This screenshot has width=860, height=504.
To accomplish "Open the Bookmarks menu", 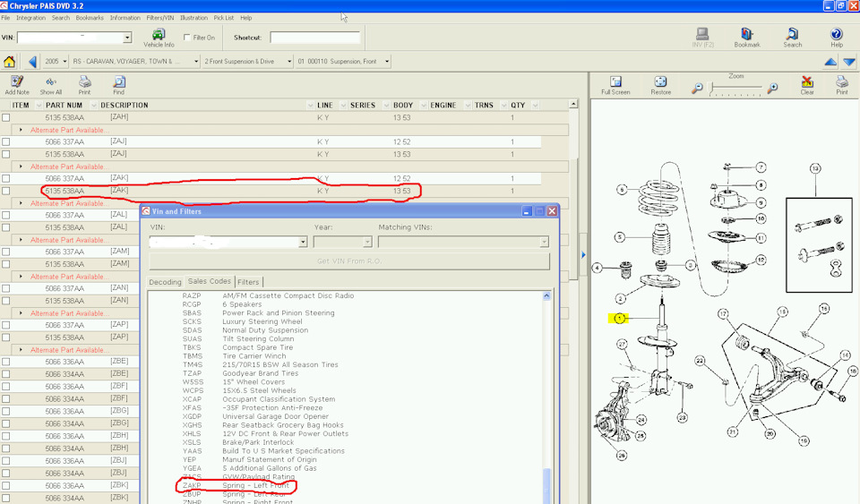I will 90,18.
